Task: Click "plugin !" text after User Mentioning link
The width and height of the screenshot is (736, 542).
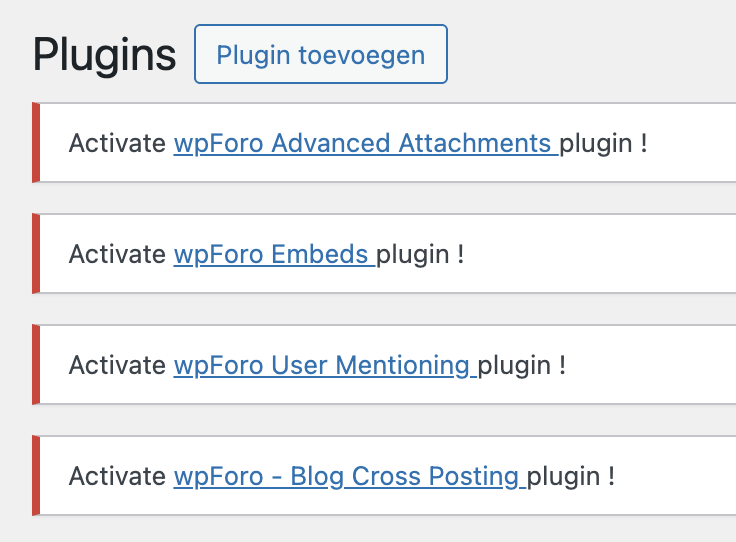Action: (522, 365)
